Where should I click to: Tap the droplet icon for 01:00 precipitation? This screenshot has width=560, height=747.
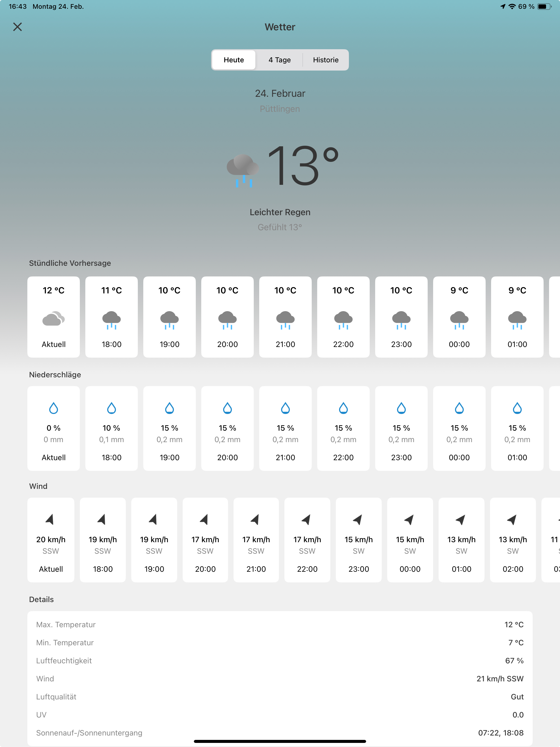517,408
